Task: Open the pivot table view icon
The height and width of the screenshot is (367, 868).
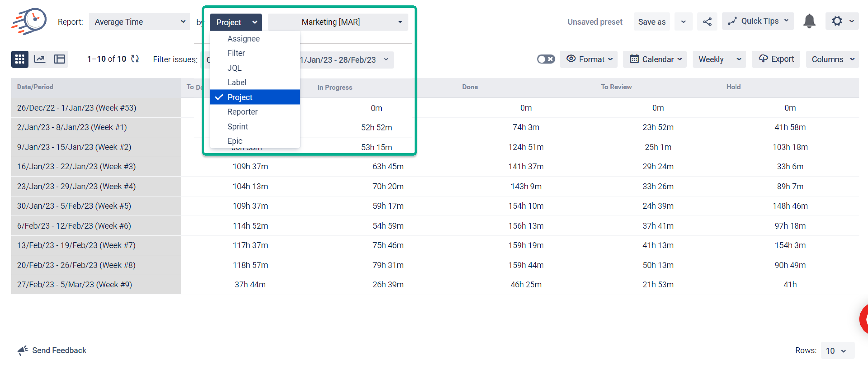Action: 59,59
